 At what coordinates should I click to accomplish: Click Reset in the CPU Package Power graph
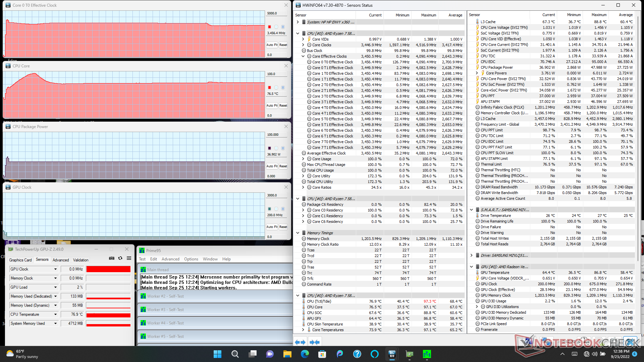point(283,166)
